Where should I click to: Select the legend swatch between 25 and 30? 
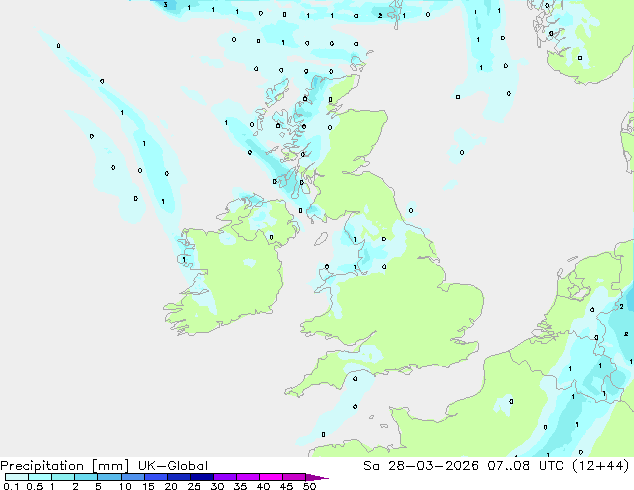click(201, 477)
